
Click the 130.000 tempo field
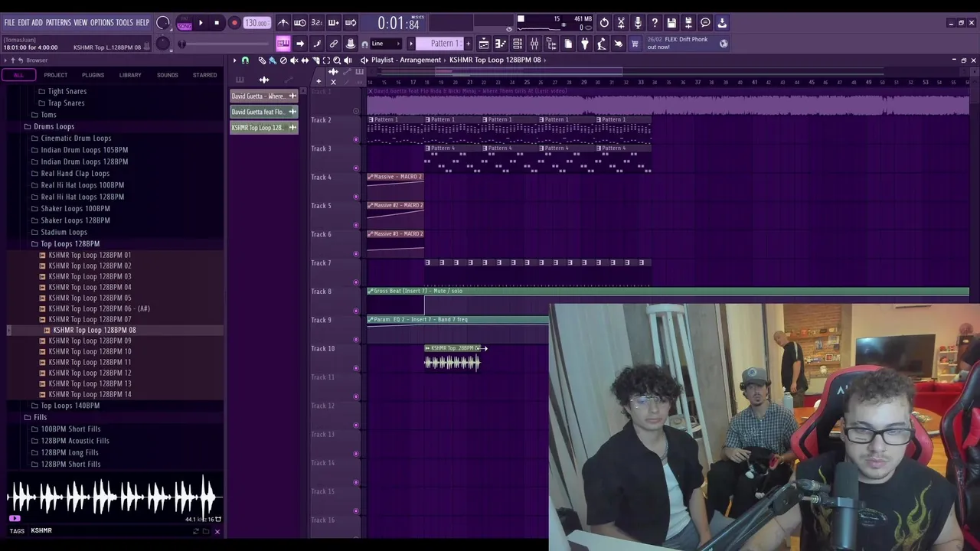tap(256, 23)
